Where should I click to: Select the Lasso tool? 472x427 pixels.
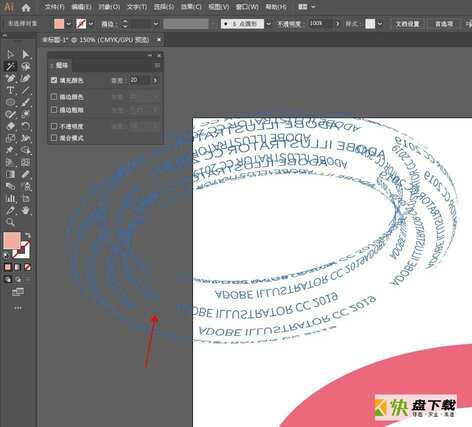[26, 66]
